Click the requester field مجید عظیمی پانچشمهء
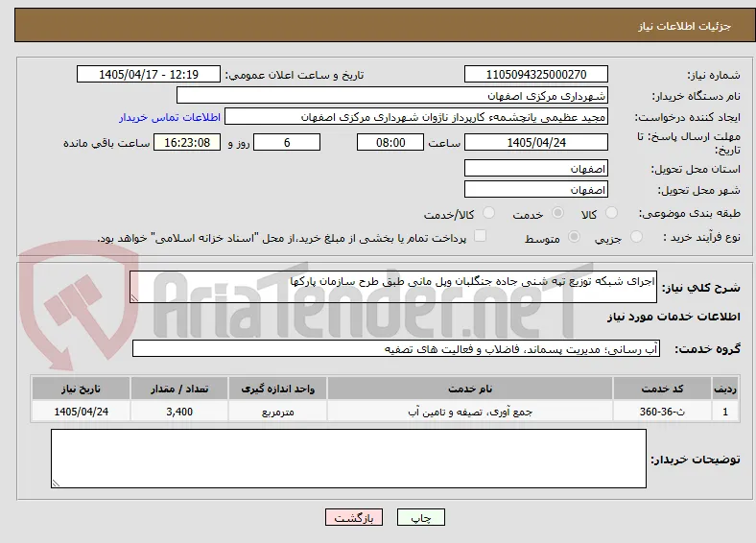 click(416, 117)
